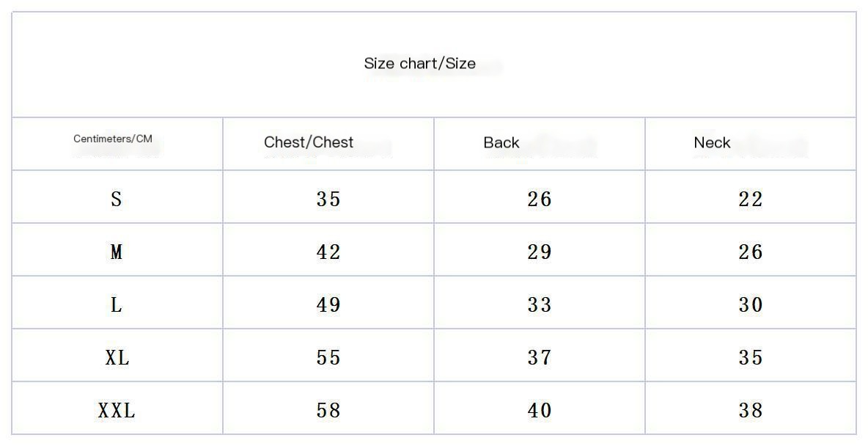Select neck value 22 for size S
The image size is (868, 446).
(x=751, y=199)
